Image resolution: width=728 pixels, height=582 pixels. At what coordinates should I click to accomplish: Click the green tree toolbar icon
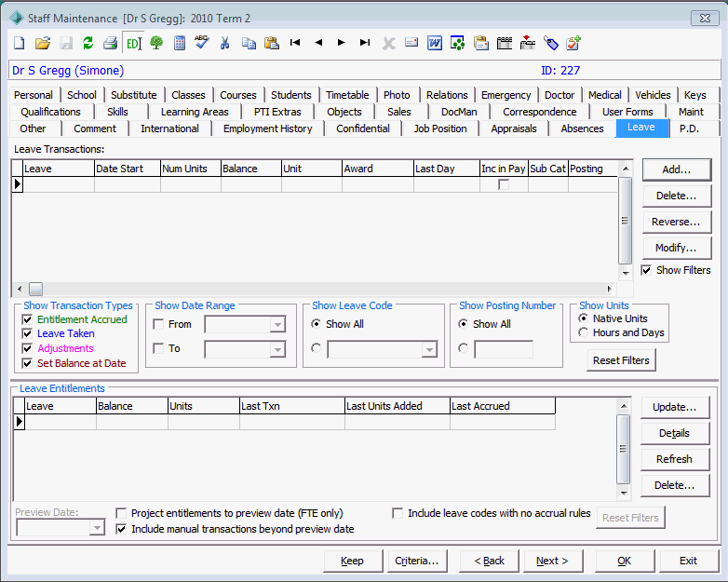tap(156, 43)
